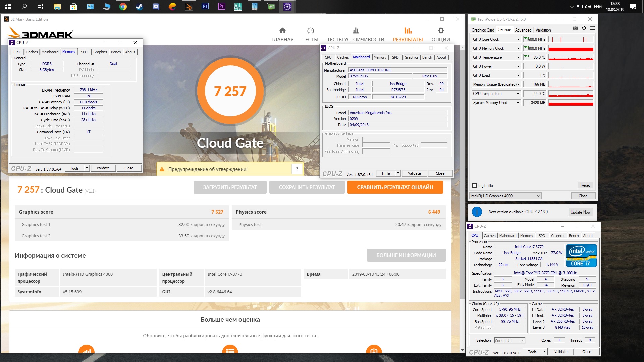Click the Intel Core i7 logo in CPU-Z
The image size is (644, 362).
[x=581, y=255]
